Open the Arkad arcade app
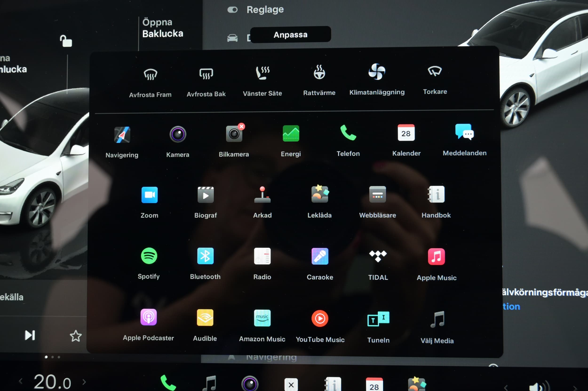 (262, 202)
